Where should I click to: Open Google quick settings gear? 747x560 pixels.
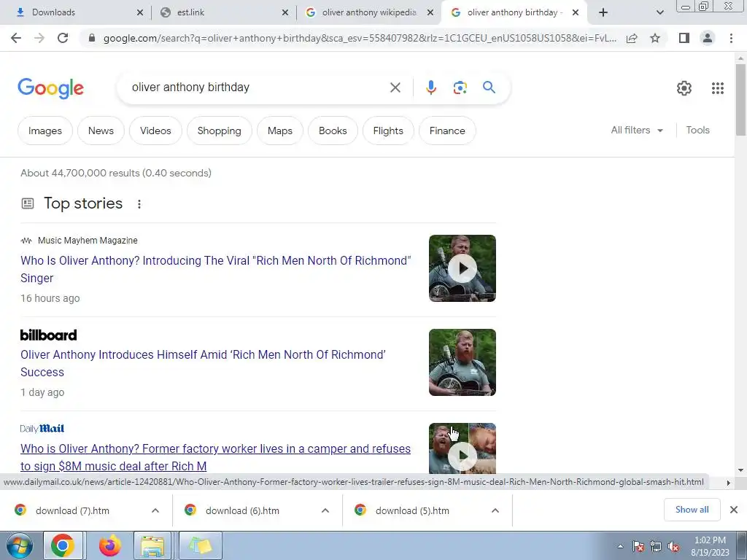pyautogui.click(x=684, y=88)
